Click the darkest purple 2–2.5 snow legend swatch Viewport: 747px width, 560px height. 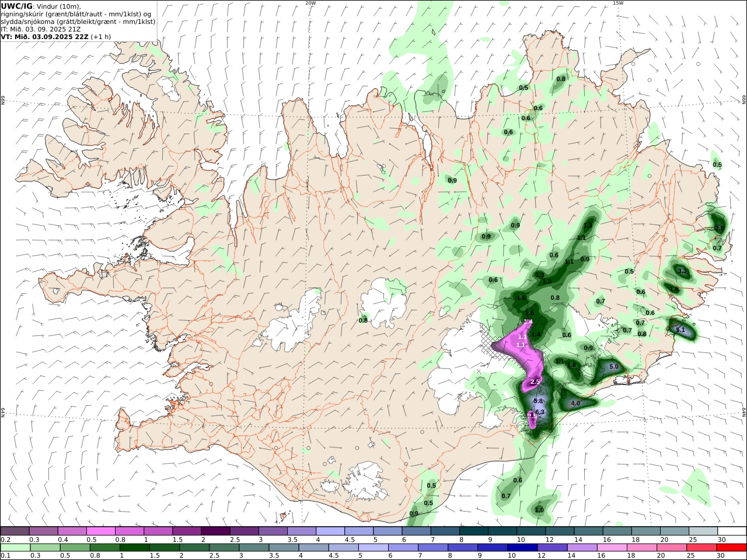(215, 531)
